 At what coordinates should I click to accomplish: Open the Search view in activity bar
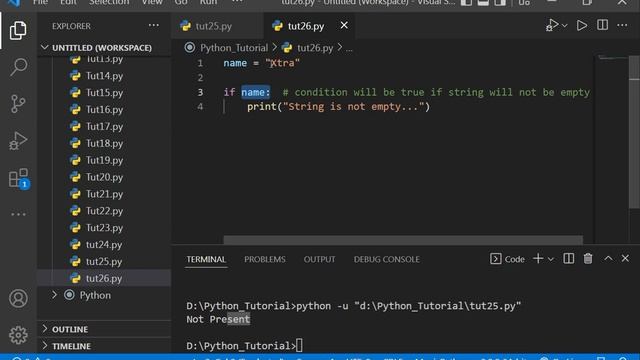[x=18, y=67]
